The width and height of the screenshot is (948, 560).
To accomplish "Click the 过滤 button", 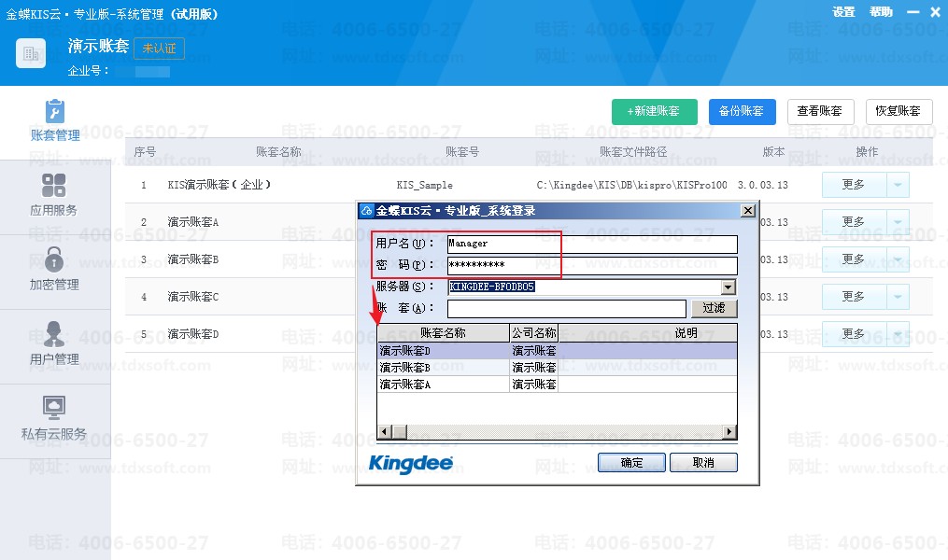I will [x=714, y=309].
